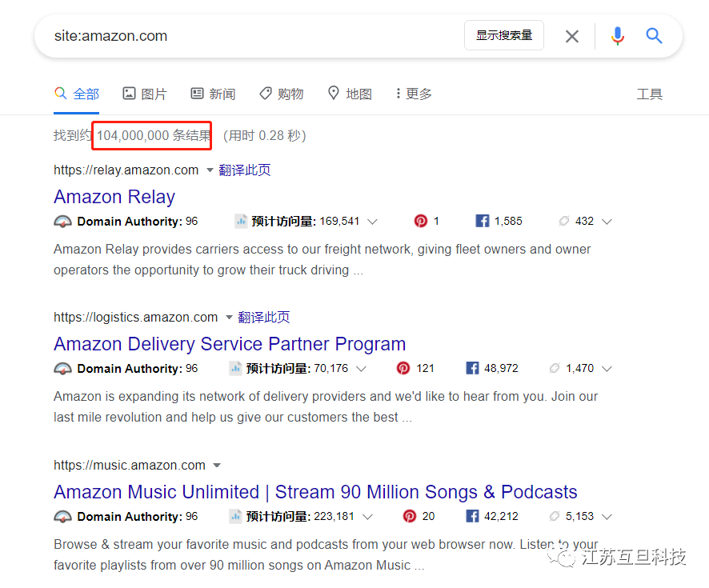709x588 pixels.
Task: Click Facebook icon under Amazon Delivery Service result
Action: [472, 369]
